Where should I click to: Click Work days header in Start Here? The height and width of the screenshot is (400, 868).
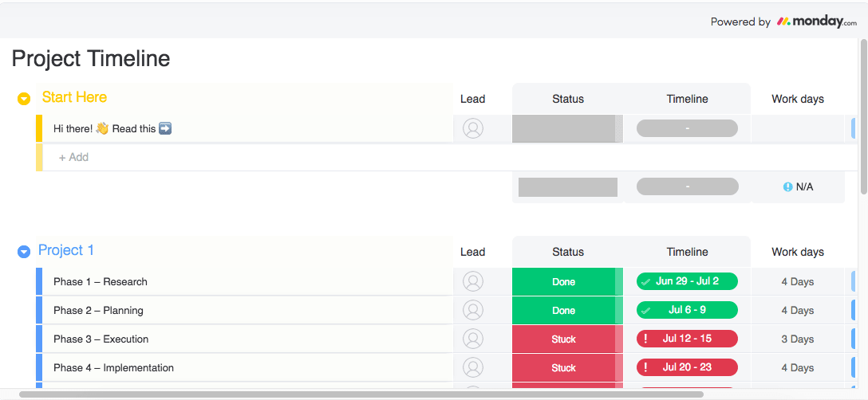click(798, 99)
